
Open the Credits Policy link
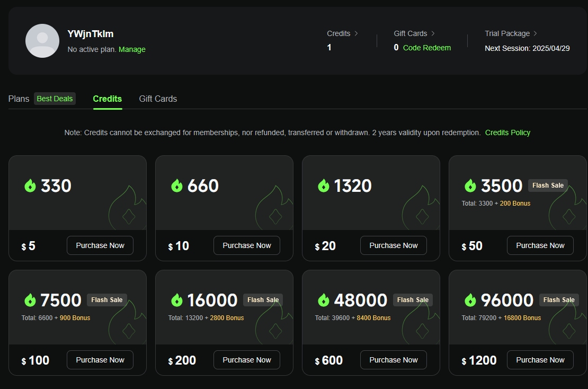coord(508,132)
